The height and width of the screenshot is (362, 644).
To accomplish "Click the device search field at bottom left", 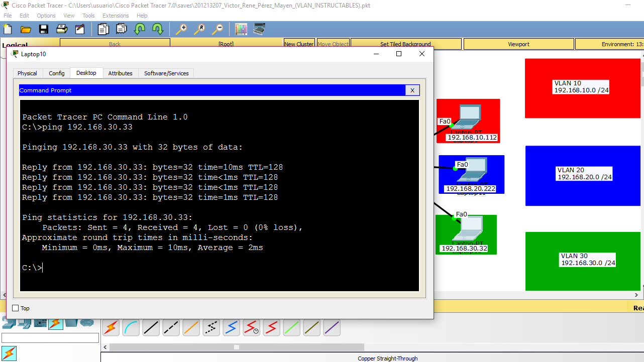I will (50, 338).
